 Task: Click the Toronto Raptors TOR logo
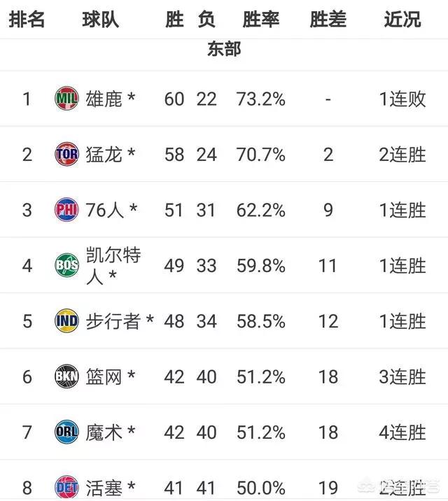tap(66, 154)
